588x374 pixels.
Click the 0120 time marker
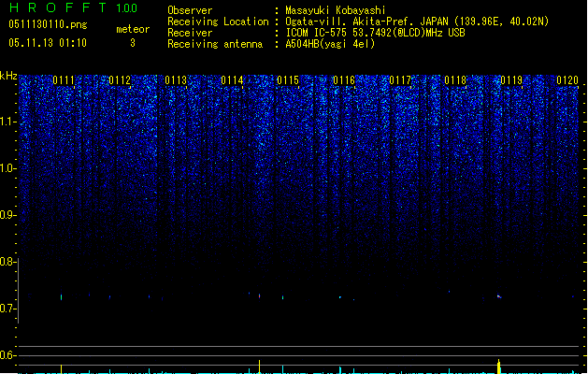567,80
